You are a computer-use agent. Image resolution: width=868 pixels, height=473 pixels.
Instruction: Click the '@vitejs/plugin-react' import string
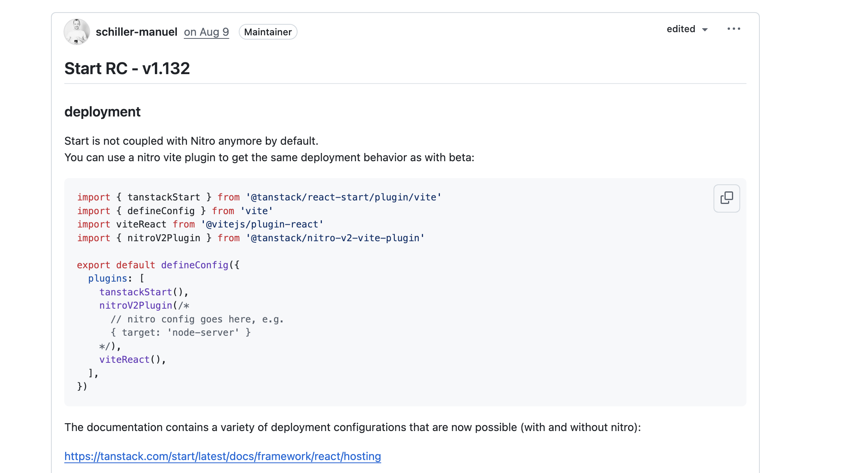pos(262,224)
